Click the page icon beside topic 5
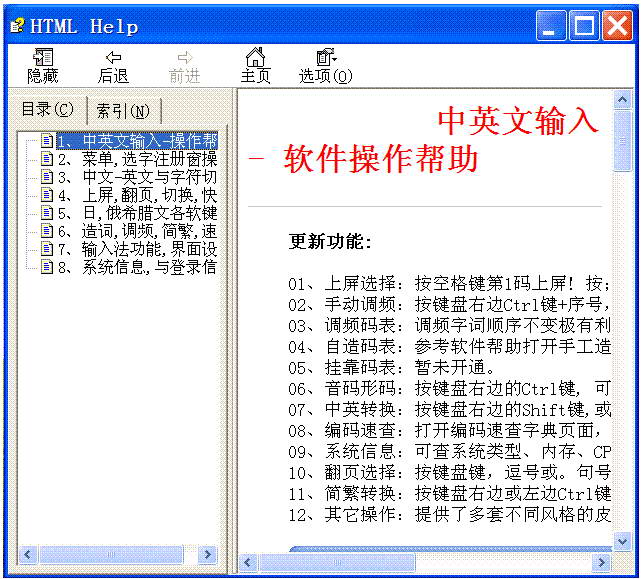This screenshot has height=579, width=641. [x=47, y=212]
